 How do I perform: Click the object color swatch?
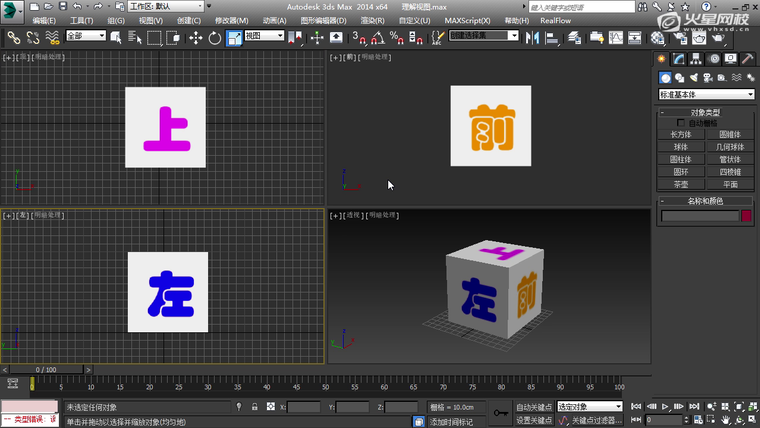[745, 216]
